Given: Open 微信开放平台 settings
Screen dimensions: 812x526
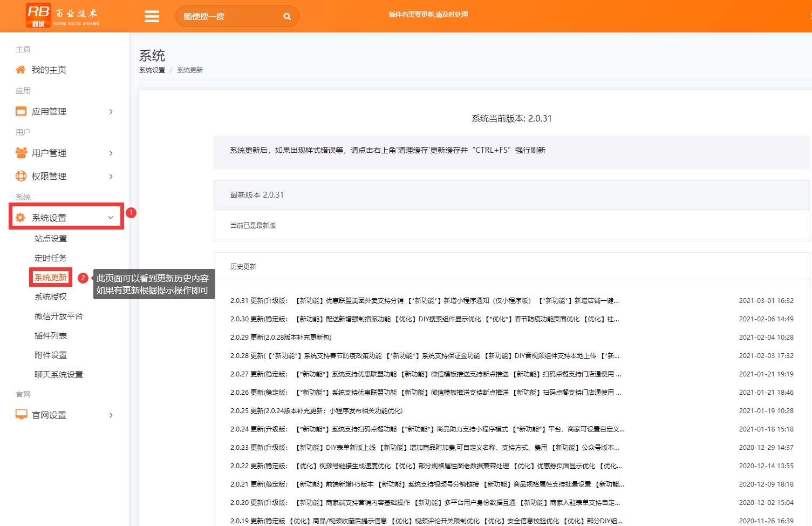Looking at the screenshot, I should 59,316.
